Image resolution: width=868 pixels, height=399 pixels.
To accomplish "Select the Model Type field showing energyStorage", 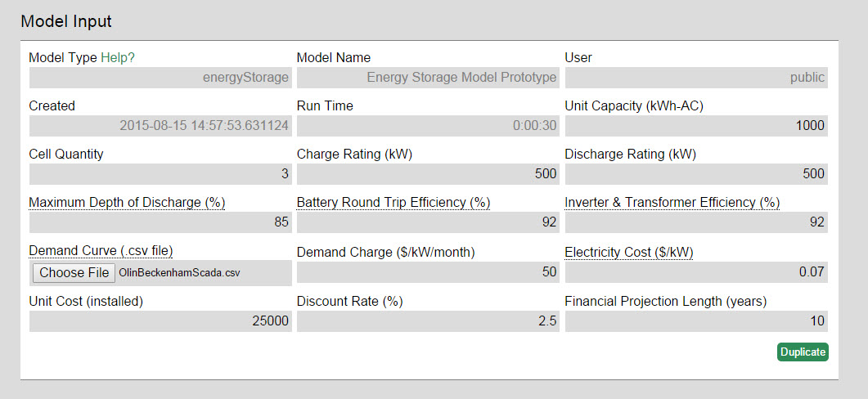I will [x=160, y=78].
